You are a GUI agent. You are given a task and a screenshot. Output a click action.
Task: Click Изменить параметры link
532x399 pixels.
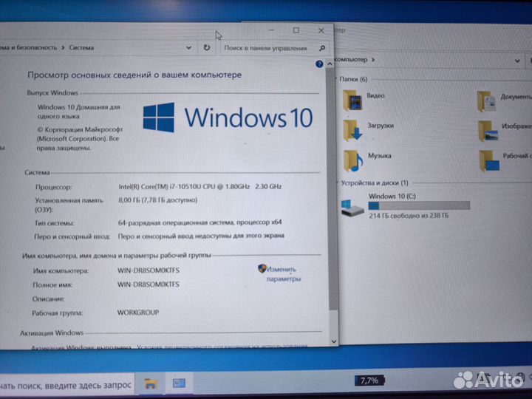pos(283,274)
